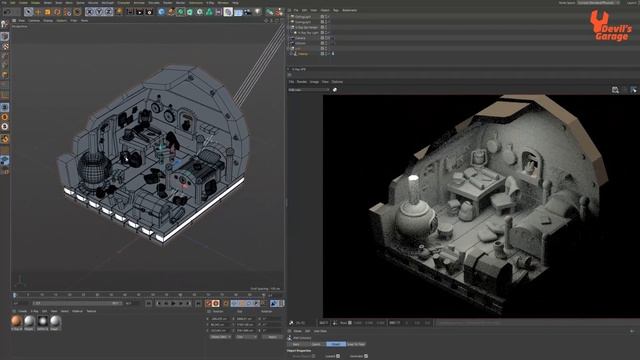The image size is (640, 360).
Task: Toggle visibility dots on V-Ray Sky Light row
Action: point(327,33)
